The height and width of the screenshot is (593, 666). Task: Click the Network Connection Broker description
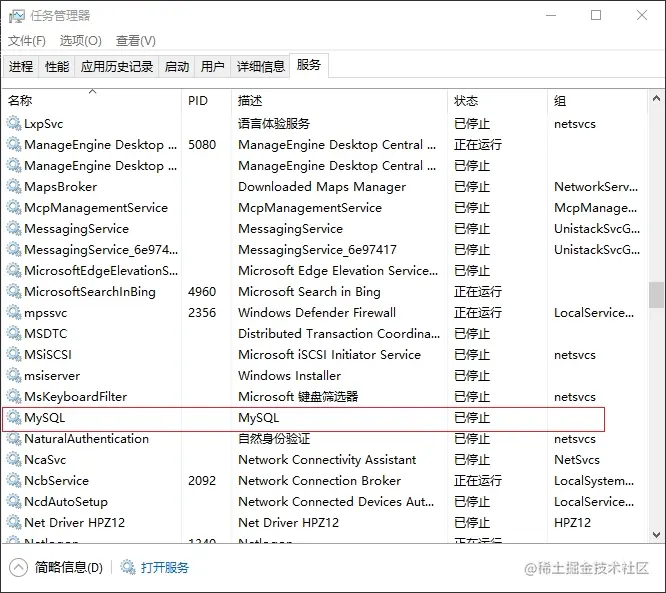point(319,480)
